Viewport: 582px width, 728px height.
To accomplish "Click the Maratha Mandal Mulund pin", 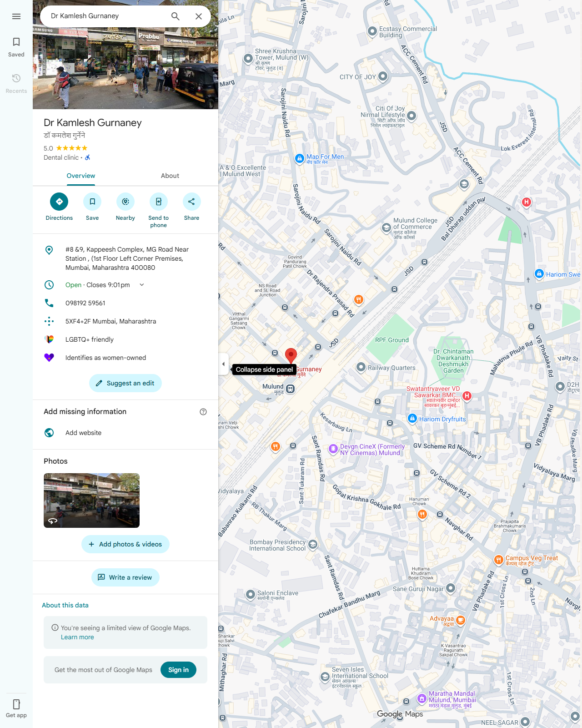I will tap(422, 698).
